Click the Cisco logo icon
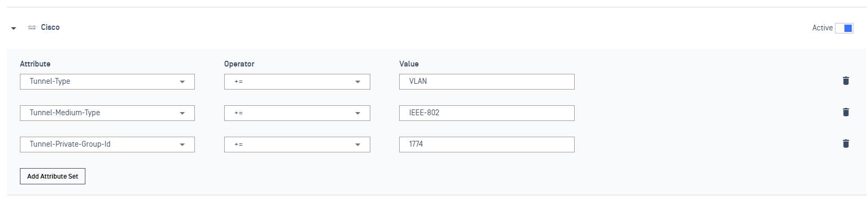Image resolution: width=868 pixels, height=199 pixels. [x=32, y=27]
